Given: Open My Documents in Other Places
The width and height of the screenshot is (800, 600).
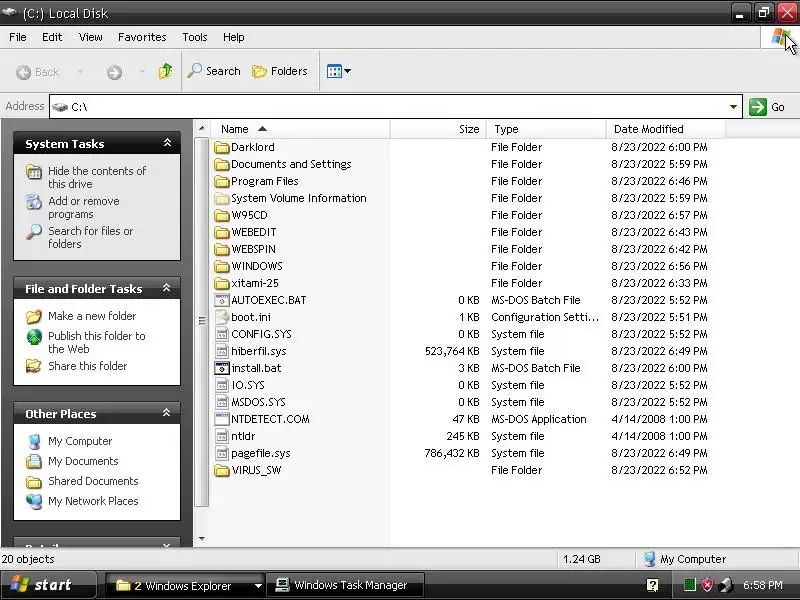Looking at the screenshot, I should [83, 461].
